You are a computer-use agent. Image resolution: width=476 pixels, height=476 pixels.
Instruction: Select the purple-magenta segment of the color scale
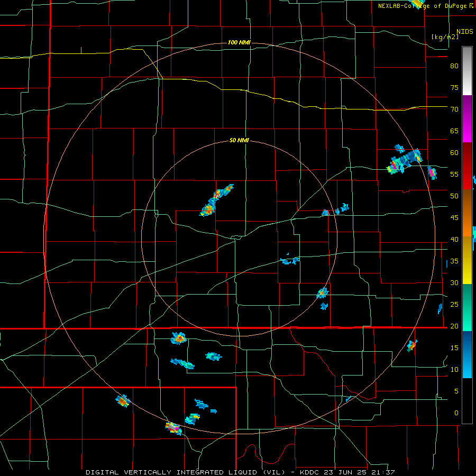(467, 119)
